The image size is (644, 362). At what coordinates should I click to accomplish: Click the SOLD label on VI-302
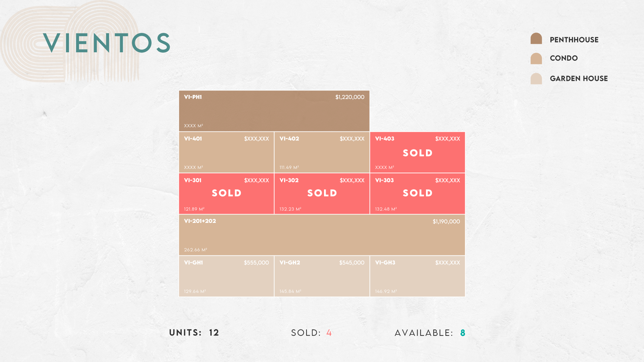322,193
